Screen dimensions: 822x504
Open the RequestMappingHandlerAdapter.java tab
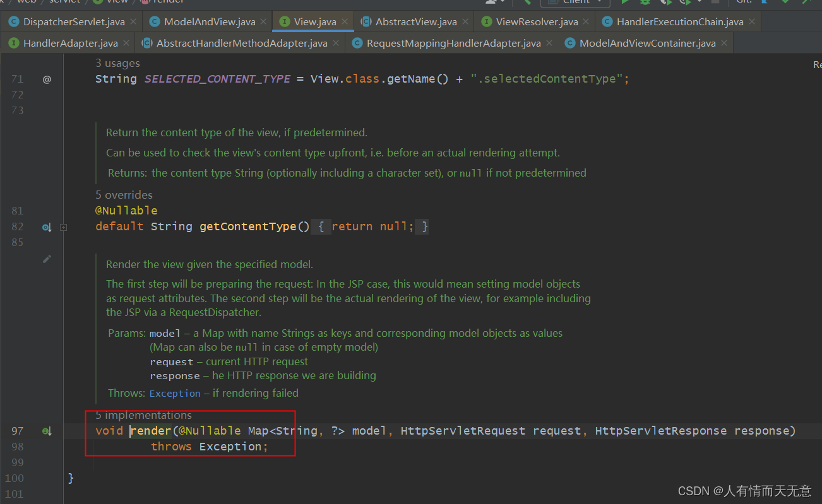tap(453, 44)
